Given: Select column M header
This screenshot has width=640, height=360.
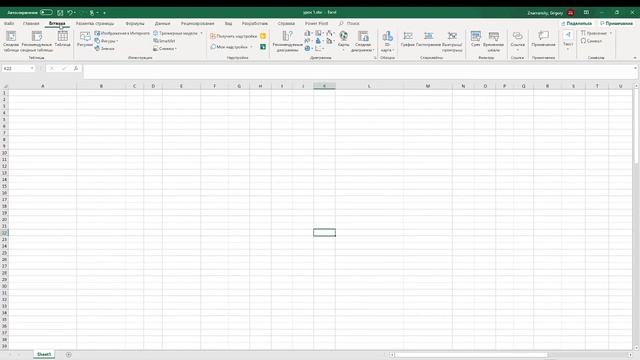Looking at the screenshot, I should coord(428,86).
